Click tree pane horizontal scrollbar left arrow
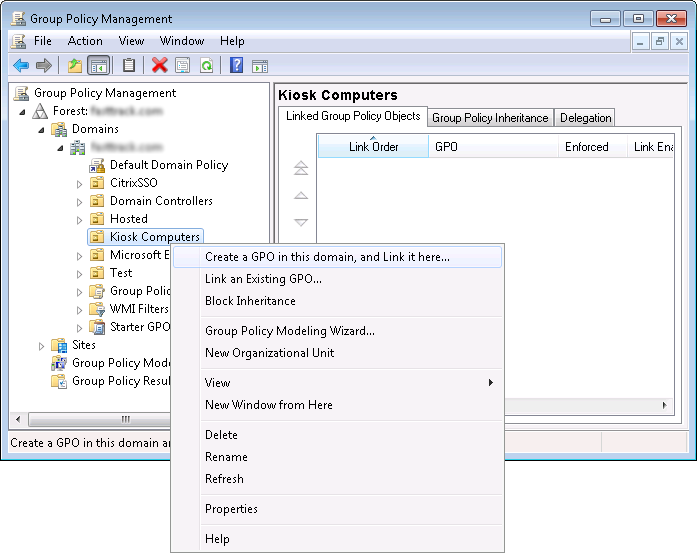 tap(18, 419)
